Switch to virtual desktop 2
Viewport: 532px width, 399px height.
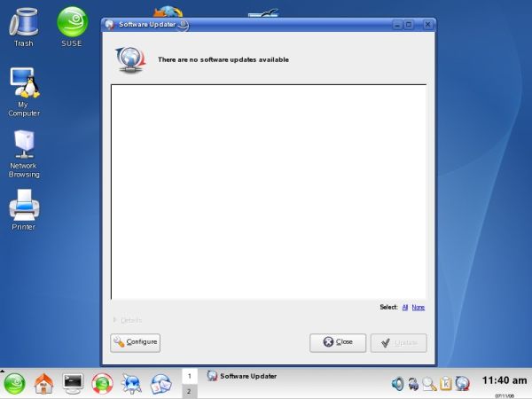pyautogui.click(x=190, y=391)
